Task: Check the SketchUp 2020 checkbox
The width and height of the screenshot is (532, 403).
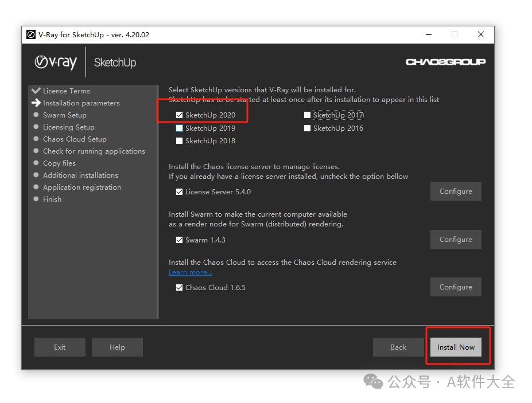Action: (x=179, y=115)
